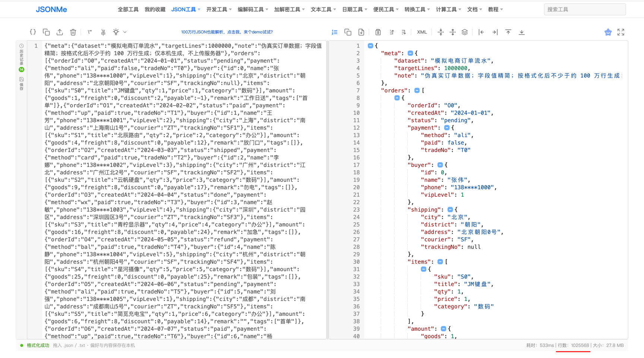Click the compress icon left of the lightbulb
This screenshot has height=358, width=644.
tap(103, 32)
